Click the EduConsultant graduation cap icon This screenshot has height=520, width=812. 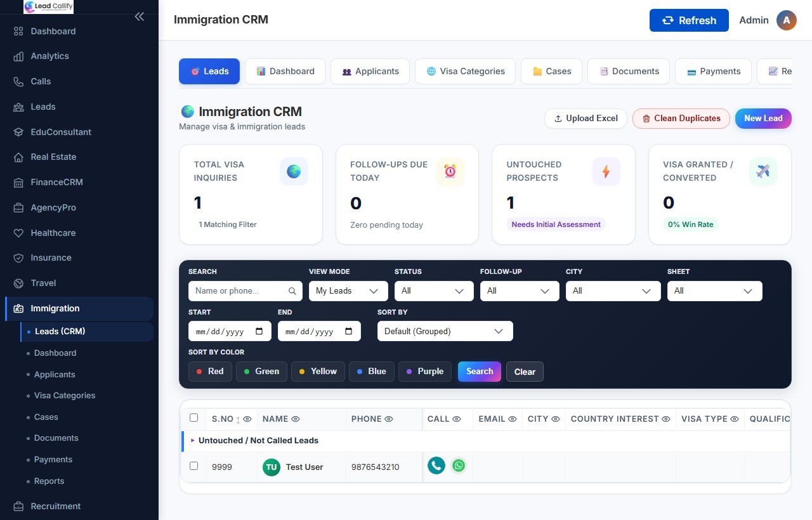(18, 132)
